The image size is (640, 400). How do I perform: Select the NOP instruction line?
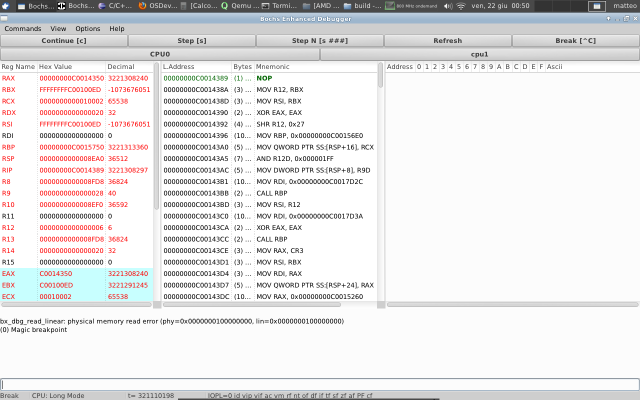269,78
